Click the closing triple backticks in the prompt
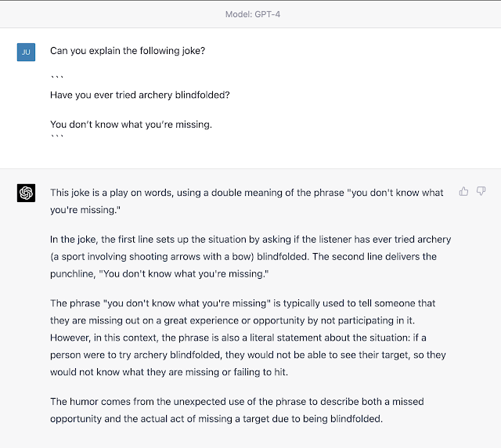 [57, 139]
